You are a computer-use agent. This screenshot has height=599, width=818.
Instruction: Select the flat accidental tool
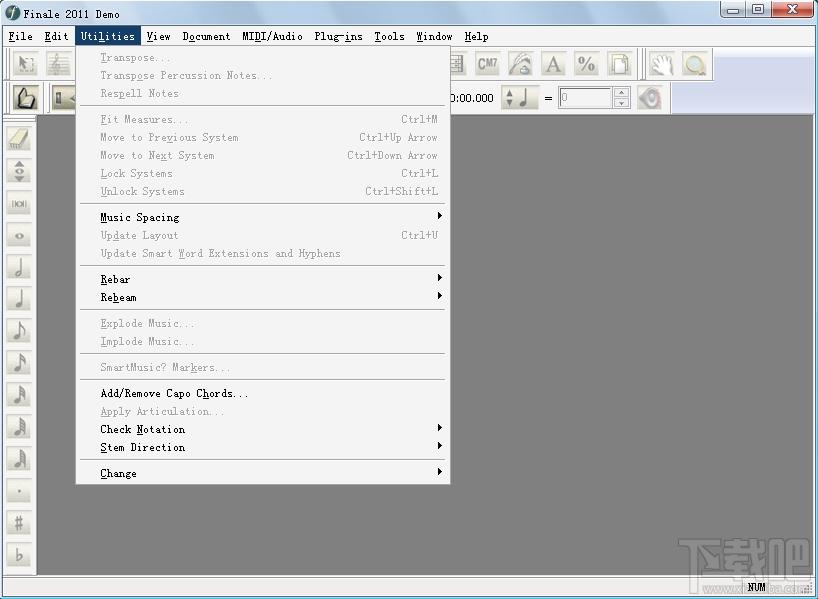coord(19,555)
